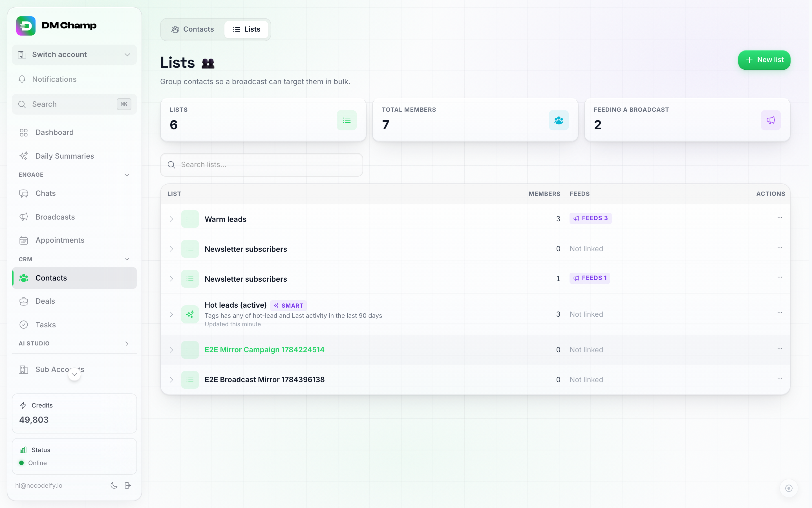
Task: Open actions menu for Warm leads
Action: point(780,217)
